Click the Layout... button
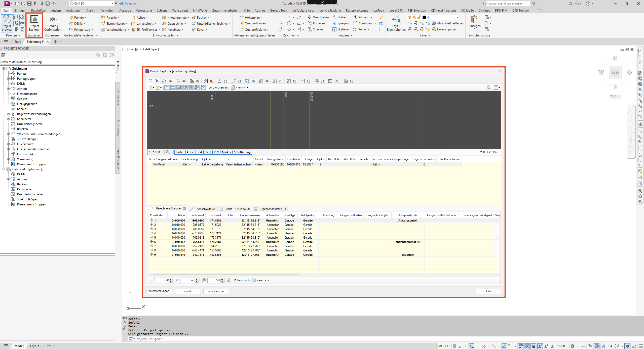 [x=188, y=291]
